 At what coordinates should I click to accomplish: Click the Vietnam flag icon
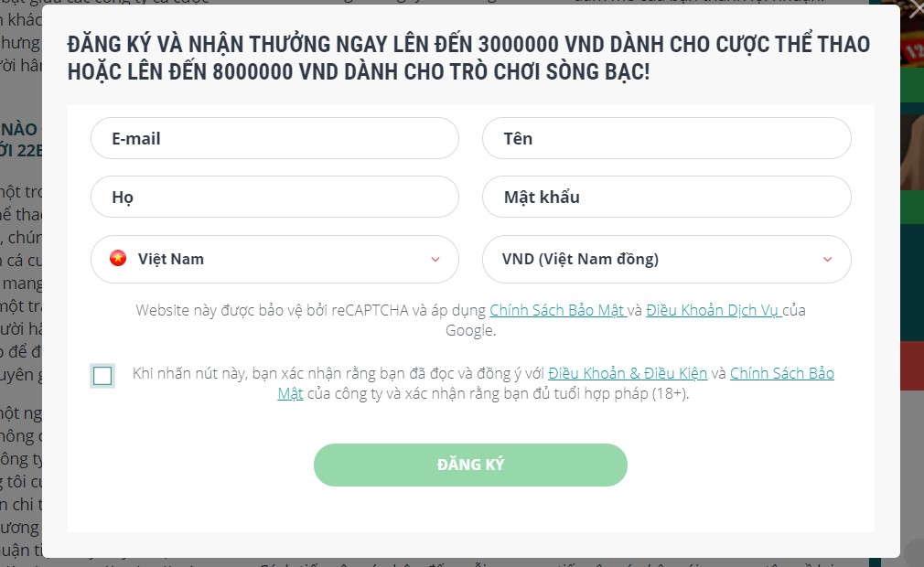coord(118,259)
